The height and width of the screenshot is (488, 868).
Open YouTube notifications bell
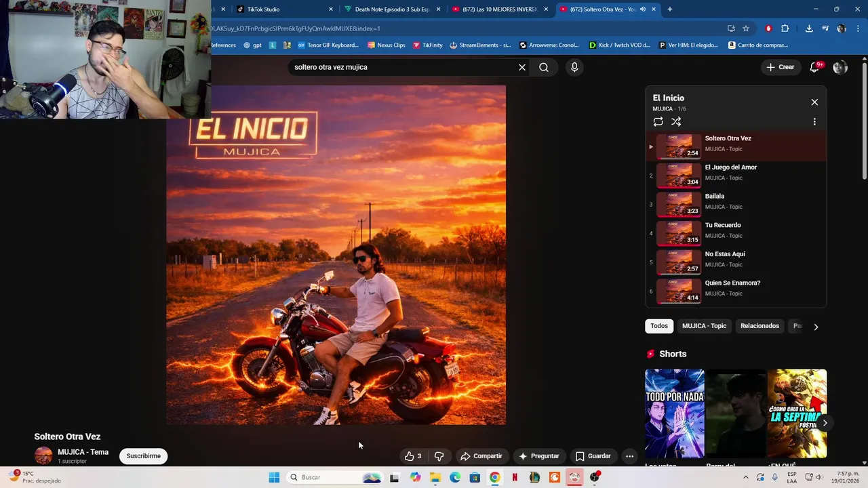point(815,67)
